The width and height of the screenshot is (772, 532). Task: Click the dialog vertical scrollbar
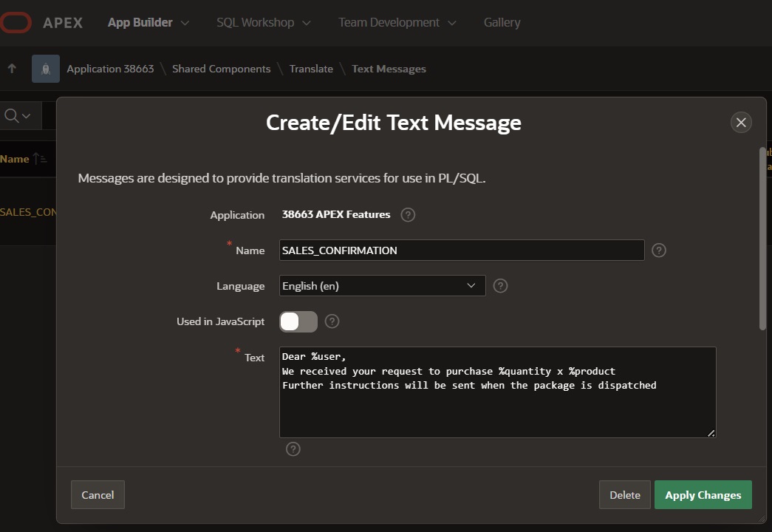point(762,239)
